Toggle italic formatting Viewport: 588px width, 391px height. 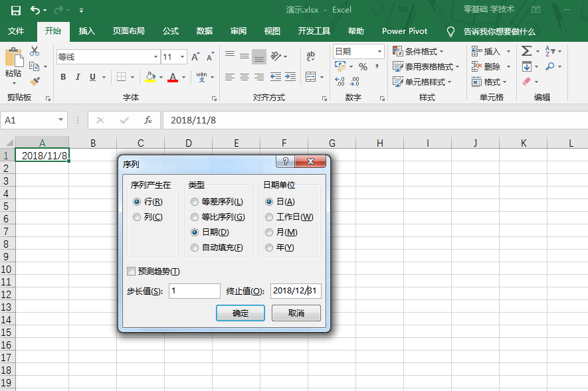coord(78,77)
